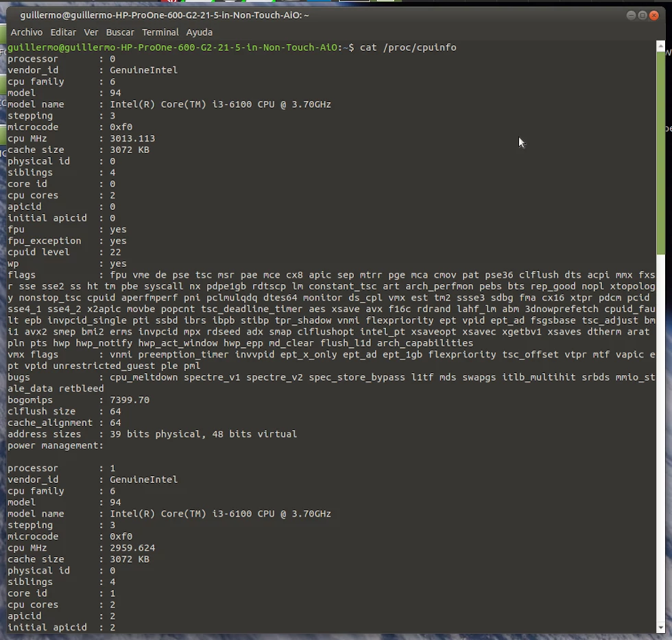672x640 pixels.
Task: Click the 'cache_alignment' line
Action: 64,423
